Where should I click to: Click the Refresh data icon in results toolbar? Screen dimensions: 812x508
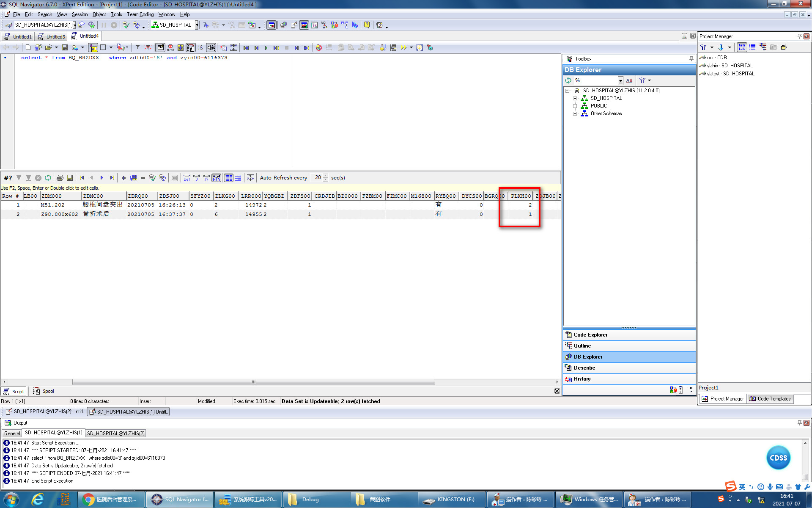48,178
